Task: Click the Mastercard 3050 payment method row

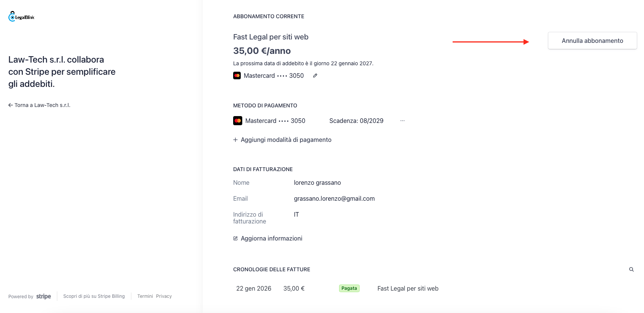Action: pos(275,121)
